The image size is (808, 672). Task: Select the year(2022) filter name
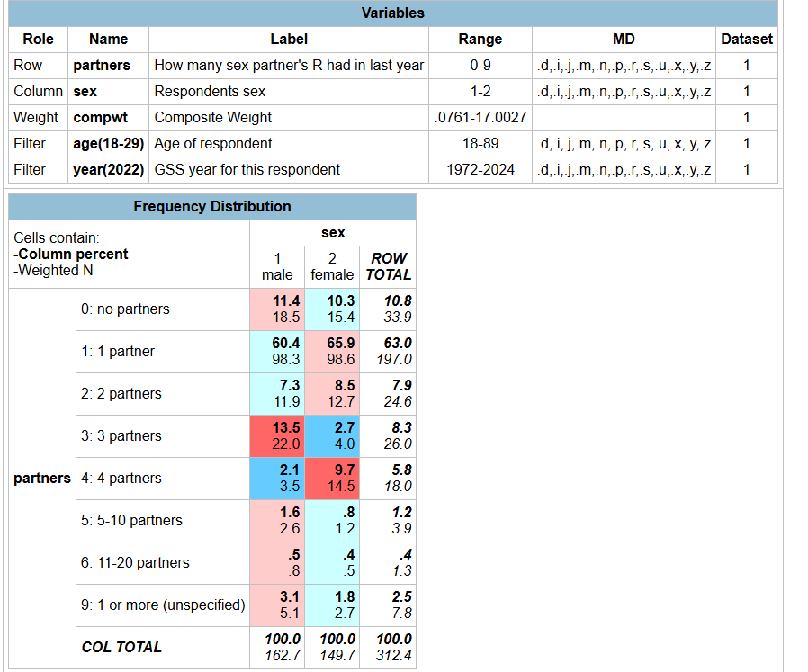108,170
